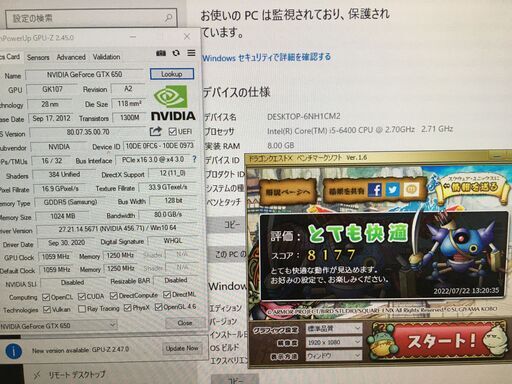Click the third share icon beside Twitter
The image size is (512, 384).
click(410, 190)
